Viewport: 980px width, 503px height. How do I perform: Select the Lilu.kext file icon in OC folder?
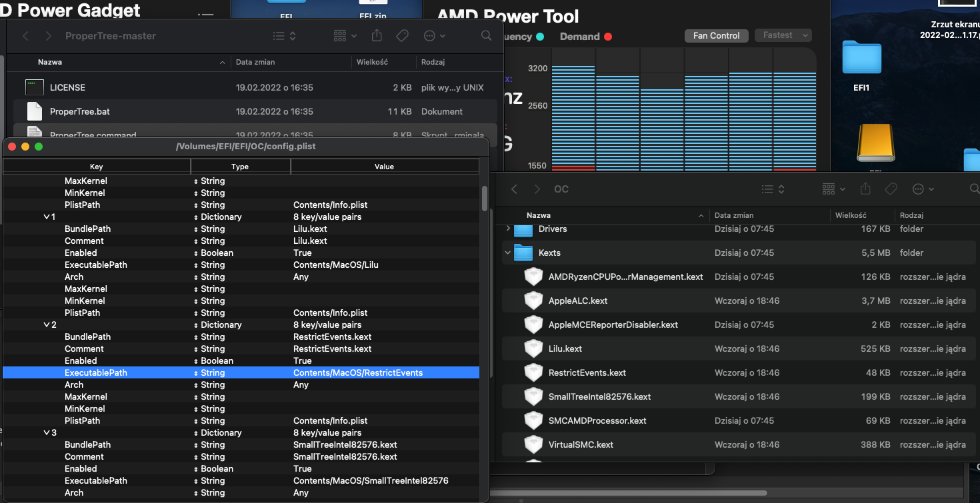pyautogui.click(x=533, y=348)
